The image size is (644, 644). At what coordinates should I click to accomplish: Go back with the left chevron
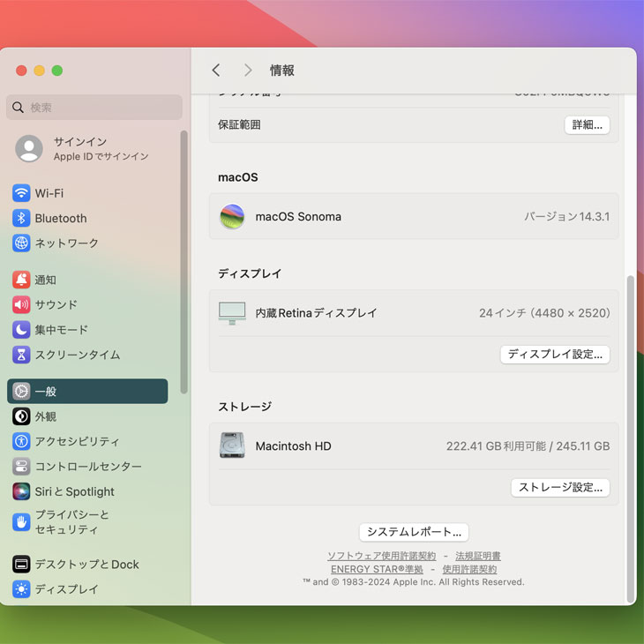click(x=216, y=71)
